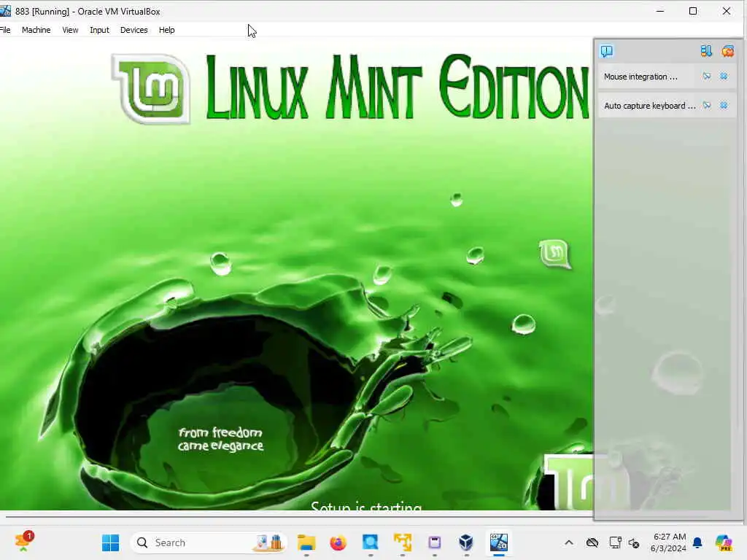Open VirtualBox Manager cube icon in taskbar
The image size is (747, 560).
click(x=466, y=542)
